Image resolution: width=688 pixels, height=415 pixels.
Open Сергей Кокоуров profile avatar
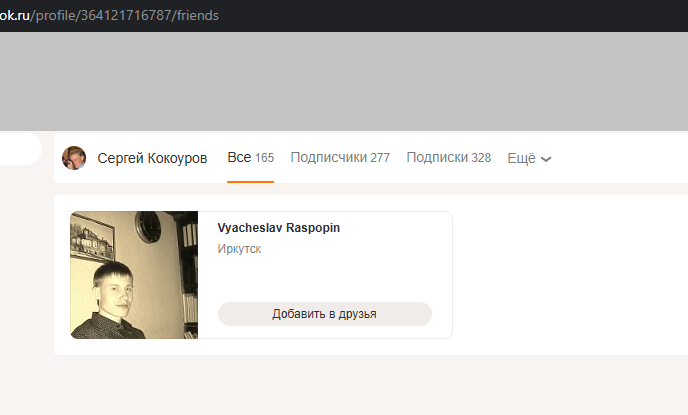[x=74, y=158]
